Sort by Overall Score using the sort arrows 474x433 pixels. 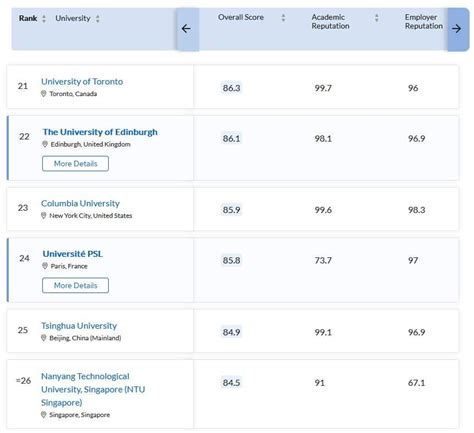283,17
